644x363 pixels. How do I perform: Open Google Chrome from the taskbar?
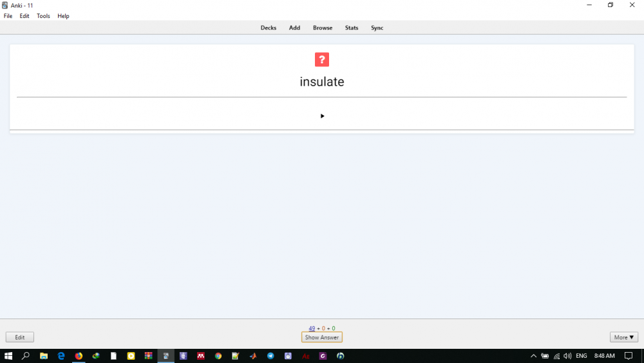[218, 356]
